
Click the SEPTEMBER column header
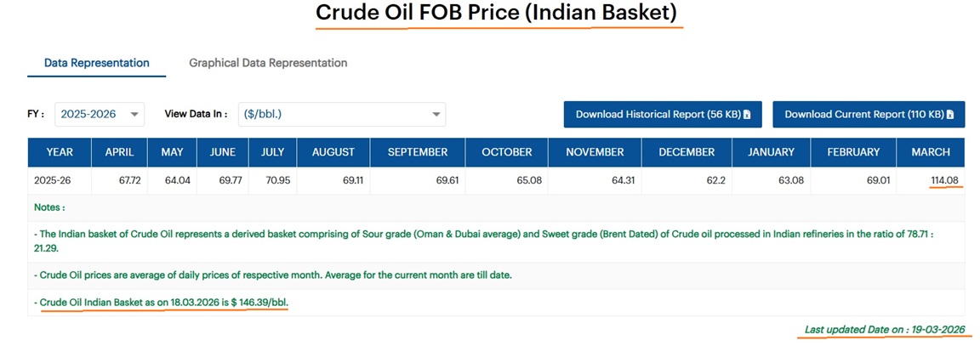(x=418, y=152)
